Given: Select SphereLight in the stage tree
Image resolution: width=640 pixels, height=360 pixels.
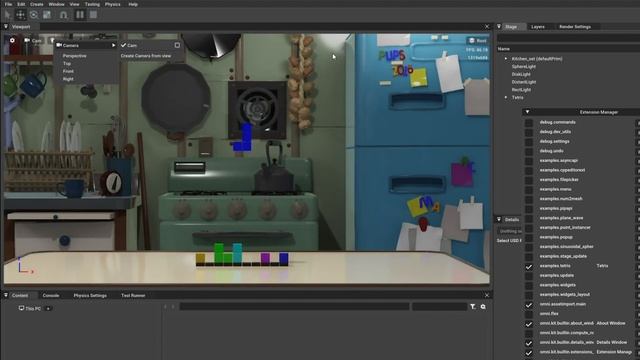Looking at the screenshot, I should [524, 67].
